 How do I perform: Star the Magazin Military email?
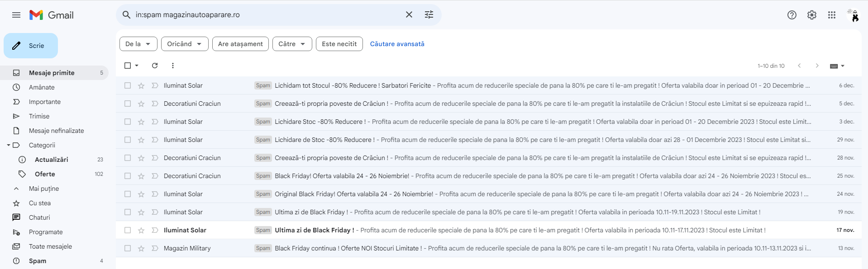141,248
